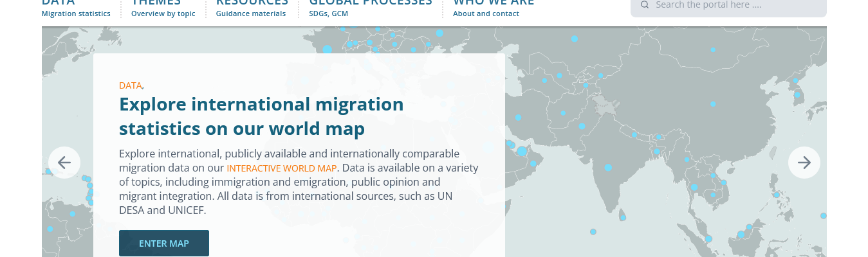
Task: Open the THEMES Overview by topic menu
Action: tap(163, 8)
